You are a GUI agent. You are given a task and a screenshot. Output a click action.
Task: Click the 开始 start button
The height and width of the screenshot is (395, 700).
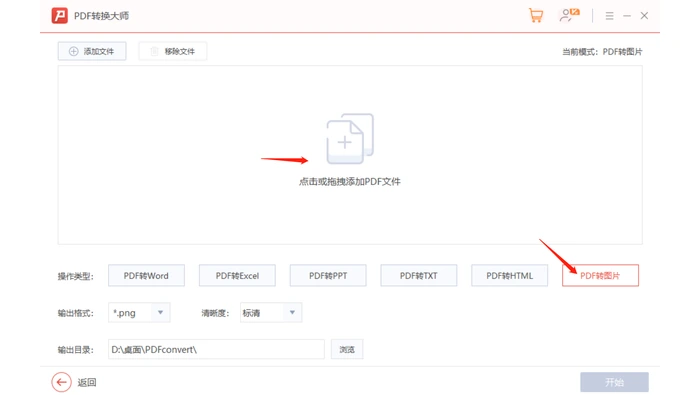[x=614, y=383]
